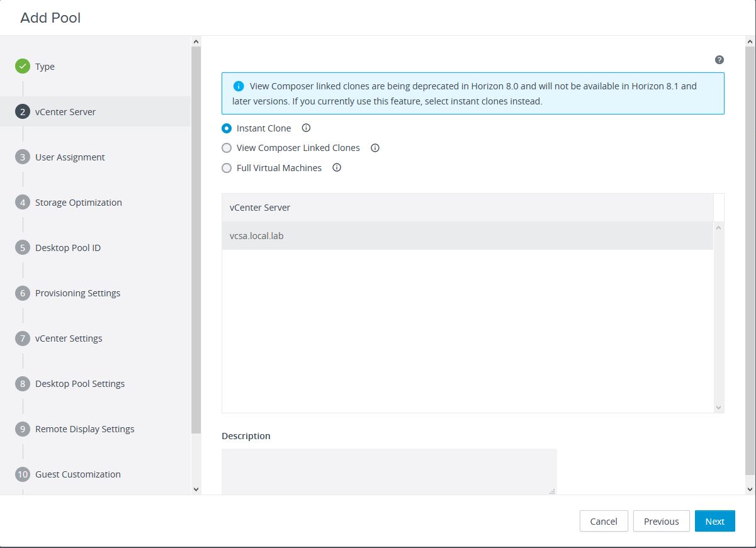This screenshot has height=548, width=756.
Task: Click the step 6 number circle
Action: (x=23, y=293)
